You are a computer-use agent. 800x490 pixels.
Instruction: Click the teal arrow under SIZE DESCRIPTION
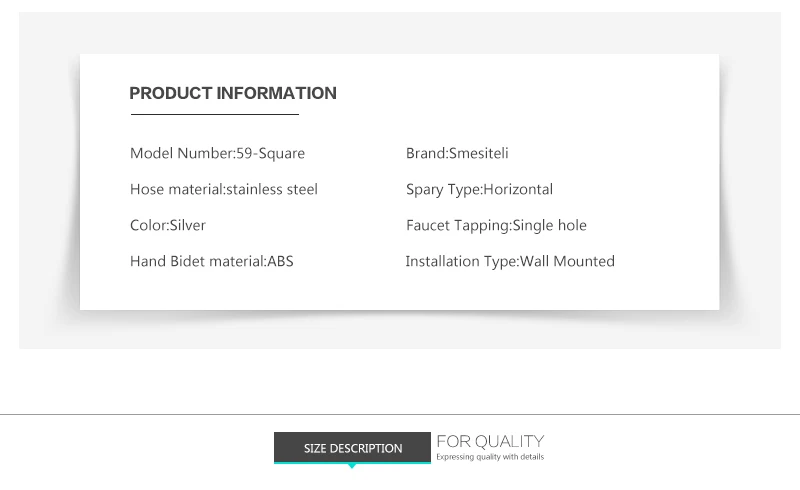click(x=352, y=466)
